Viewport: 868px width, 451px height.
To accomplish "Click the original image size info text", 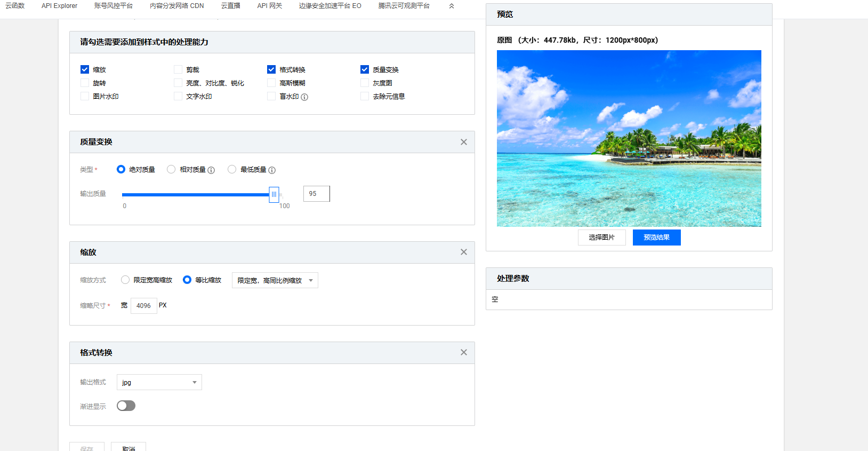I will pos(577,40).
